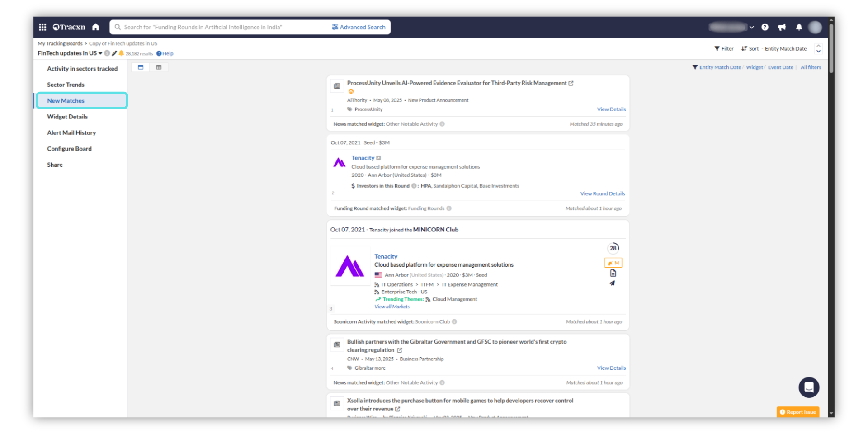This screenshot has width=868, height=434.
Task: Open the chat support widget
Action: click(808, 387)
